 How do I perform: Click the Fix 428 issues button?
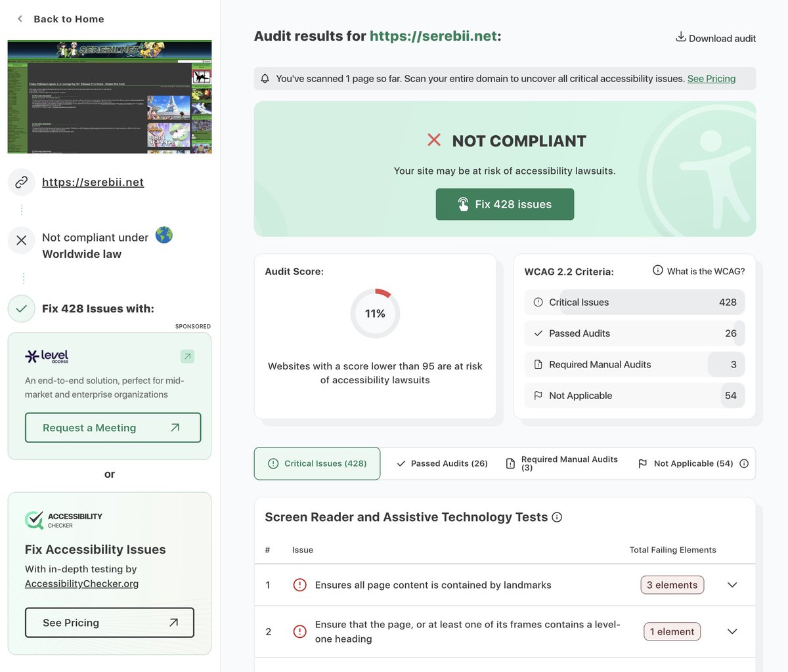pos(505,204)
